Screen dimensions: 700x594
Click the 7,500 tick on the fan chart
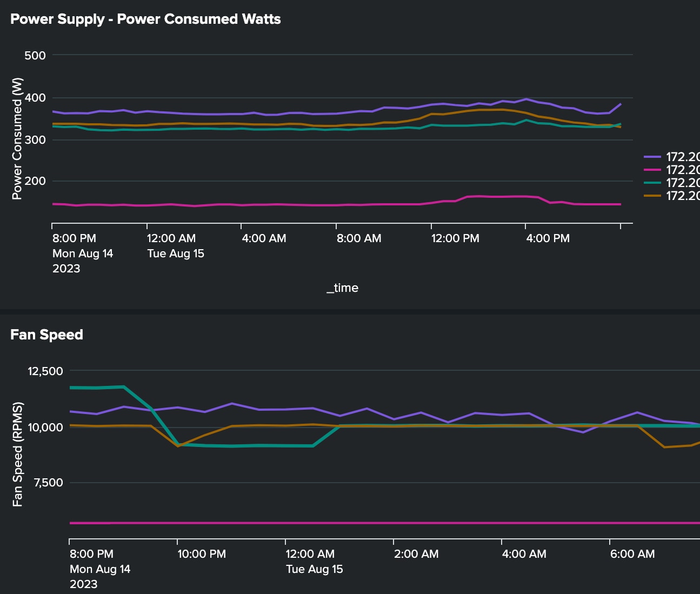49,483
